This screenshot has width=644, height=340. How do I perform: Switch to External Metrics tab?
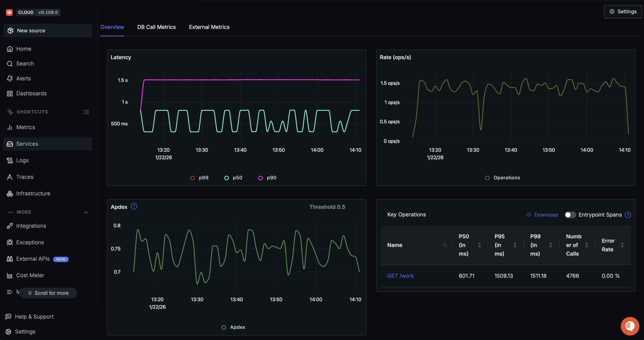209,27
